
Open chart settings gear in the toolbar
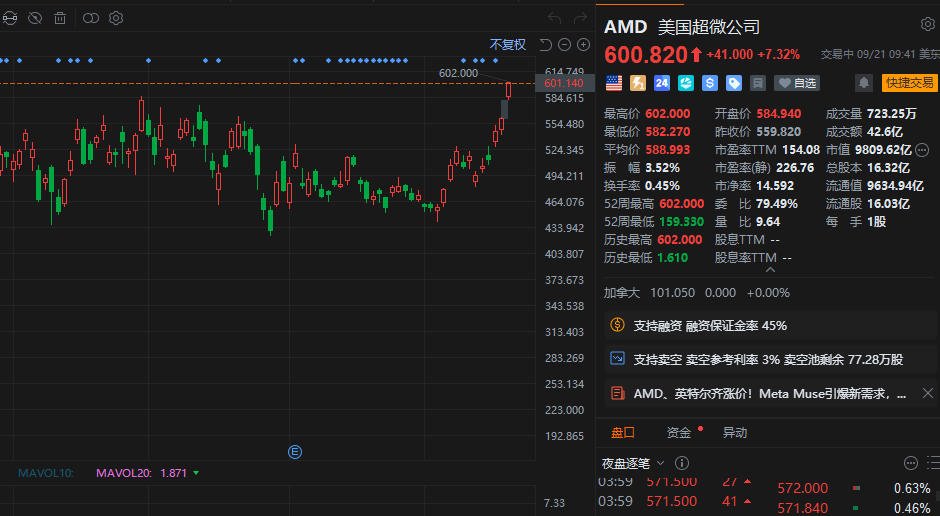point(116,18)
